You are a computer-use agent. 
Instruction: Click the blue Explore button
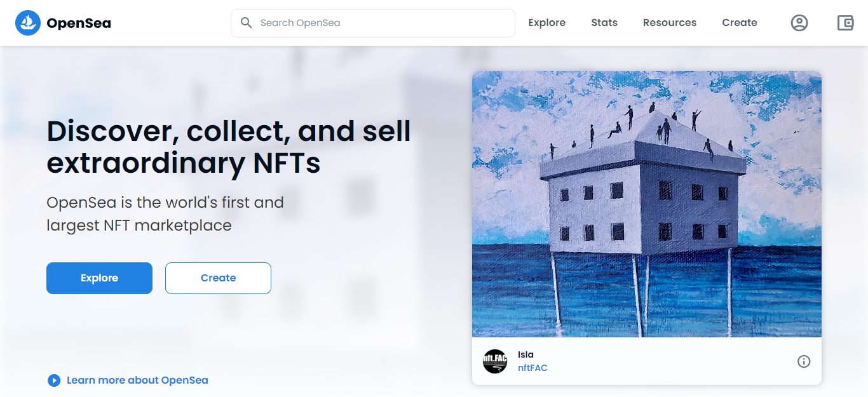coord(99,278)
